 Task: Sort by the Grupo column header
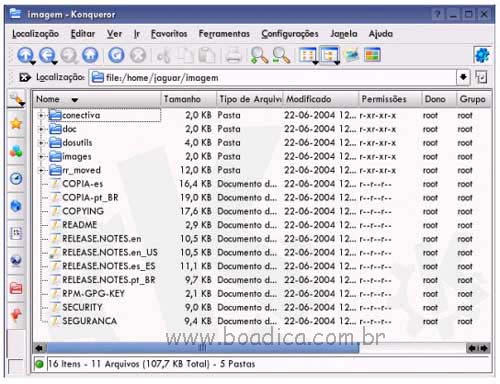pyautogui.click(x=473, y=99)
